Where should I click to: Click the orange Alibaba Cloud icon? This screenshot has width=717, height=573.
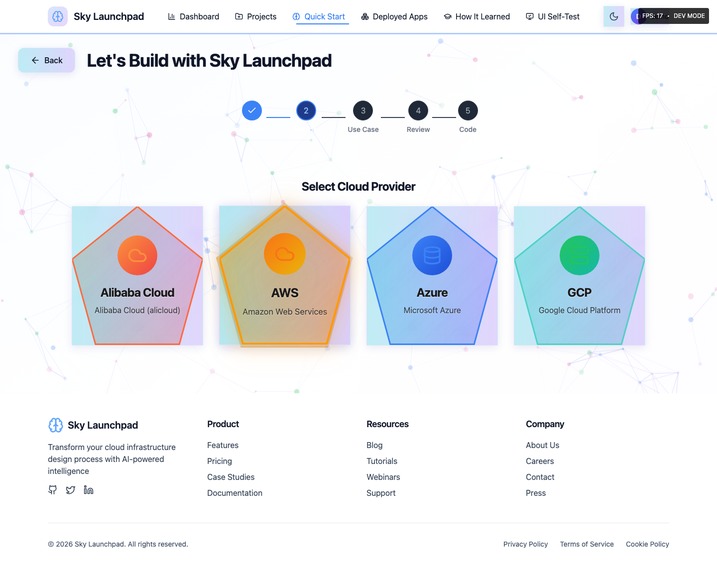(x=137, y=255)
